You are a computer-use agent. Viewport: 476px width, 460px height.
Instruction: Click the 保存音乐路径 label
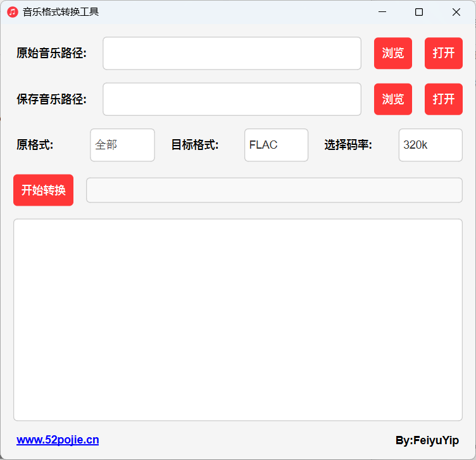(52, 99)
